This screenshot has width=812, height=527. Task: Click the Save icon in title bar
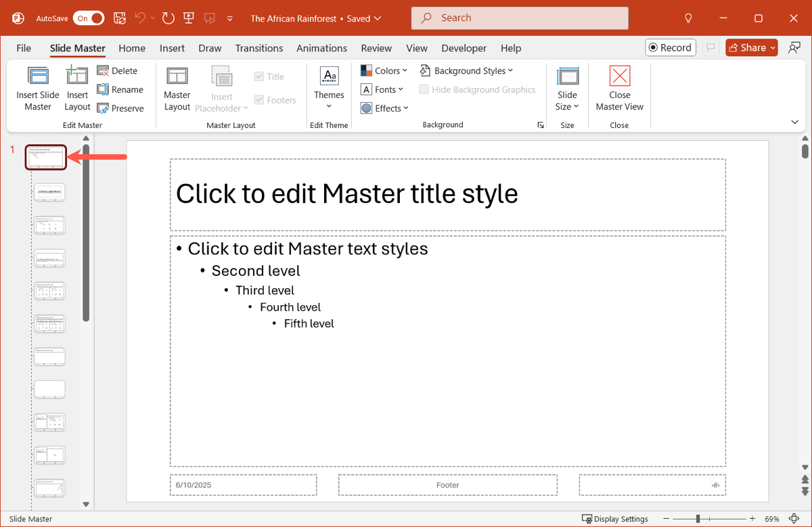tap(119, 18)
